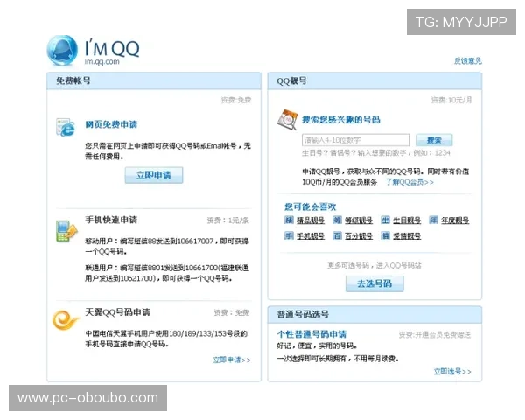Open the 等级靓号 link
This screenshot has width=525, height=420.
point(359,220)
